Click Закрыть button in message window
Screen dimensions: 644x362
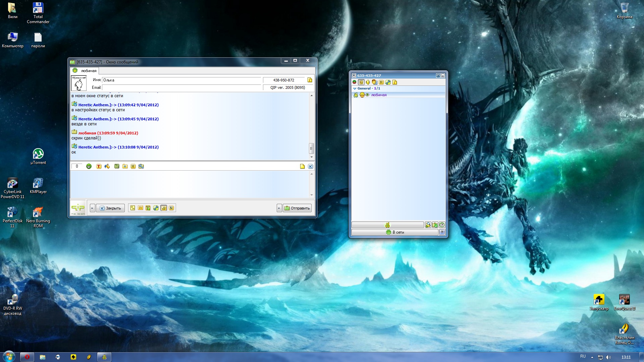(x=110, y=208)
